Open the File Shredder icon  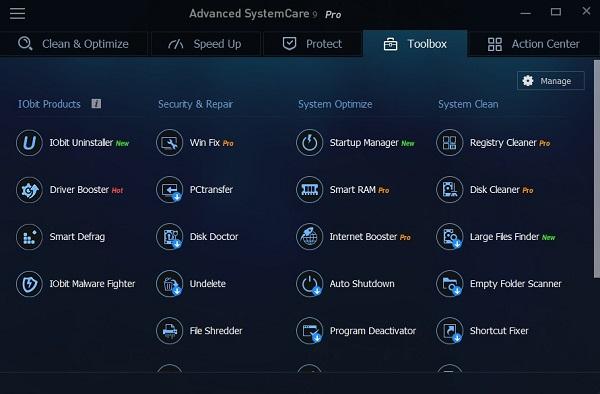click(170, 331)
